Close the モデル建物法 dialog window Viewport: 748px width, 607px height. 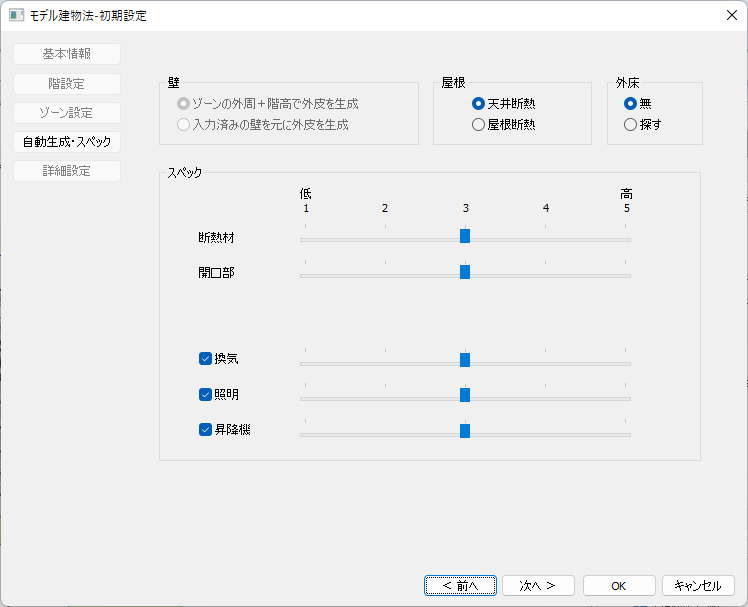[x=731, y=15]
